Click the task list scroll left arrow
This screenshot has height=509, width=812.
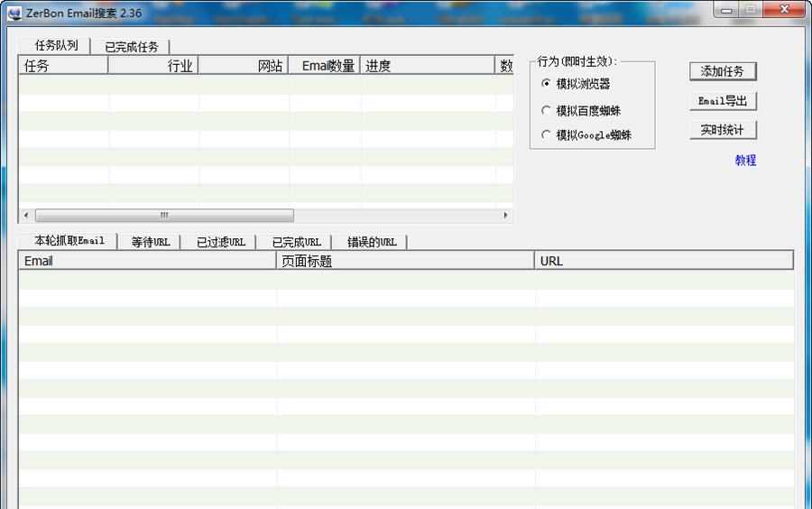click(x=26, y=215)
